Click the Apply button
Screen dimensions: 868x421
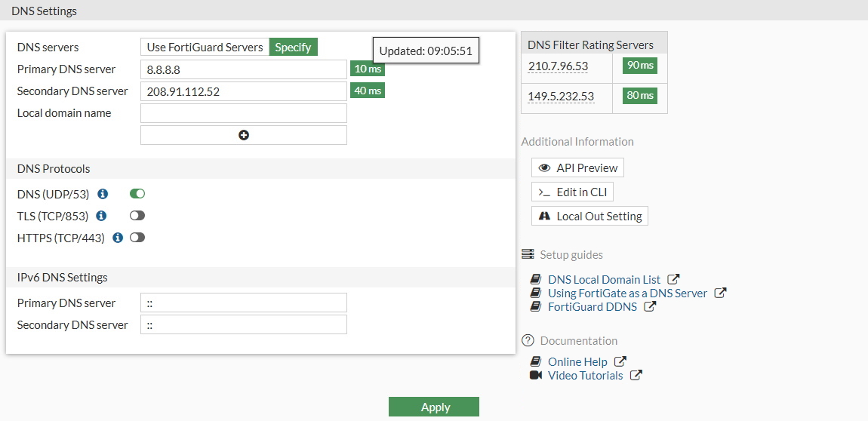434,407
